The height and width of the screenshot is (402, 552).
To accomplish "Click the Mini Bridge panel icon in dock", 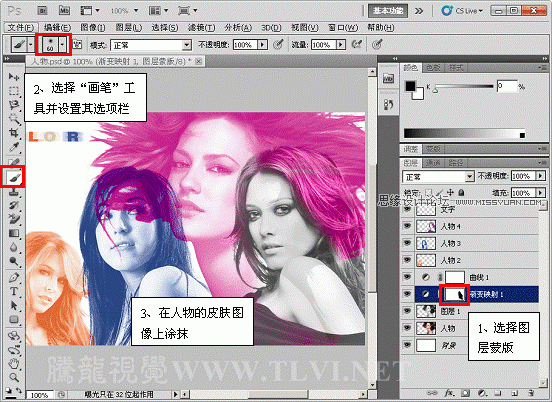I will [389, 78].
